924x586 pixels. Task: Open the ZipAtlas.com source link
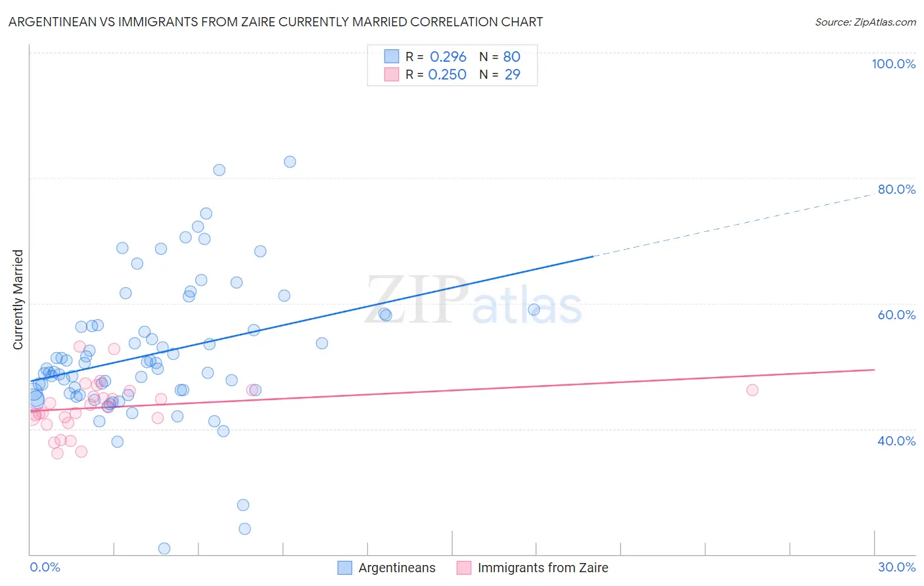[x=866, y=22]
